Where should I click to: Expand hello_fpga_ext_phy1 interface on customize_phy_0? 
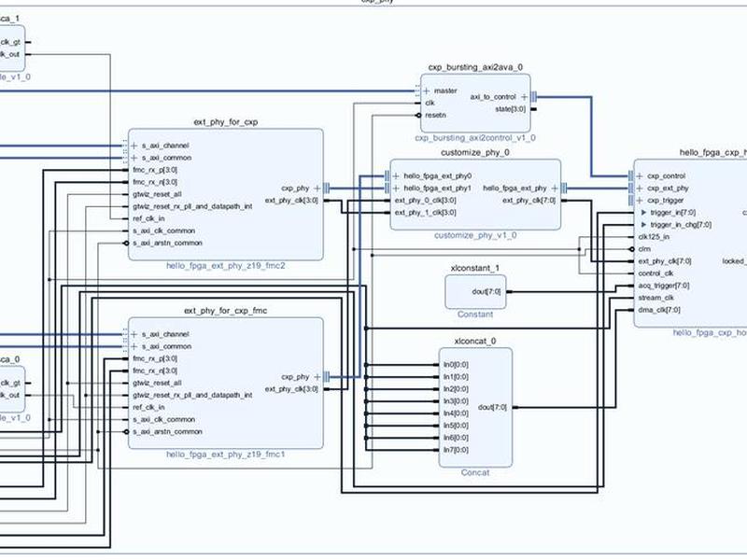[x=396, y=189]
